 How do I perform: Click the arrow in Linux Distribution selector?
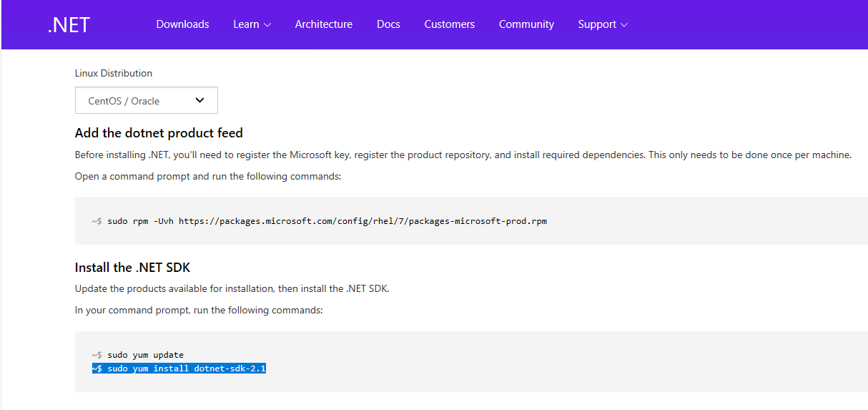click(x=199, y=100)
